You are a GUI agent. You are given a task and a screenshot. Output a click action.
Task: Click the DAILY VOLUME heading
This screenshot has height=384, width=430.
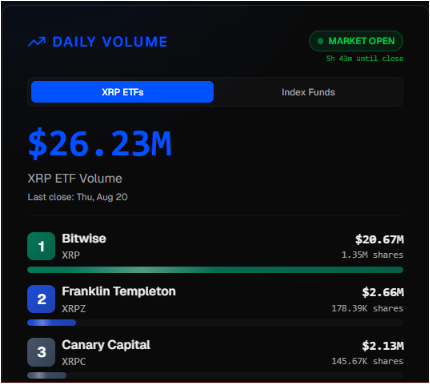click(110, 42)
